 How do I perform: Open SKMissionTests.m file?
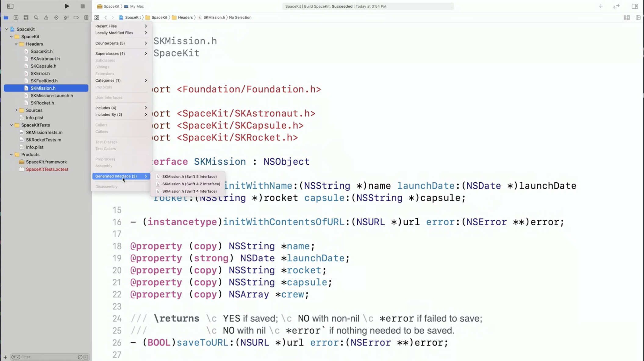(x=44, y=133)
